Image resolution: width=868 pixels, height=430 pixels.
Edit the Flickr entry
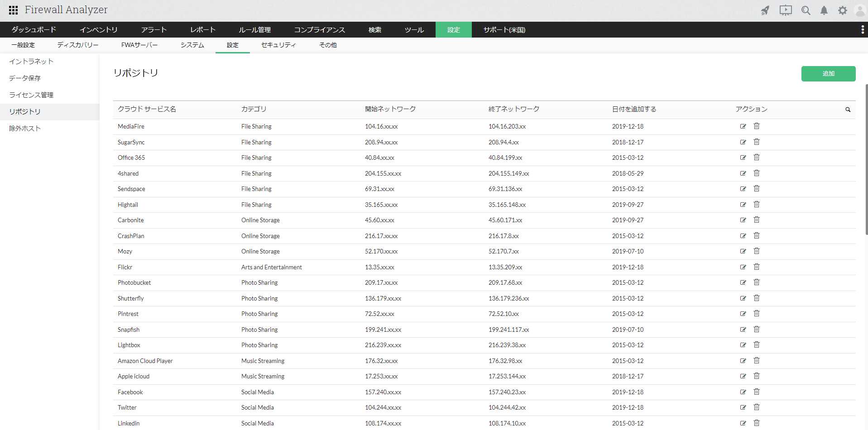pos(743,267)
